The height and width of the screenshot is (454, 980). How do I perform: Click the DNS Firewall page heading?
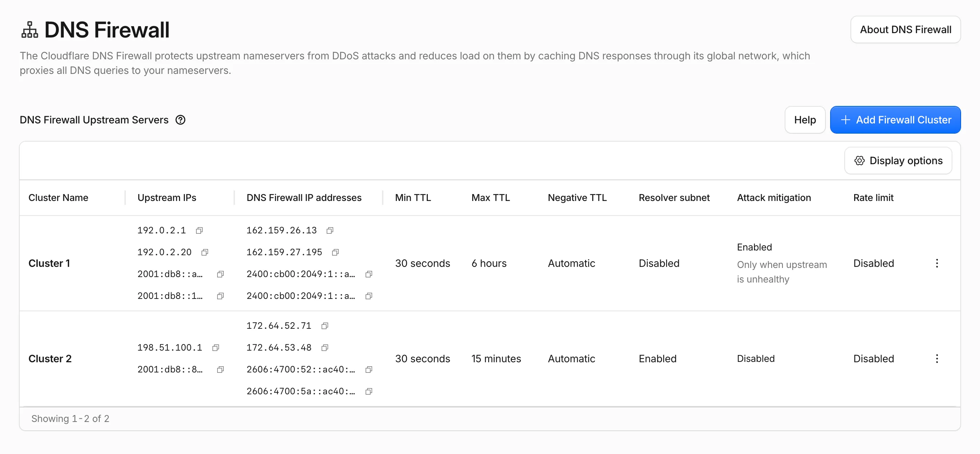(107, 30)
